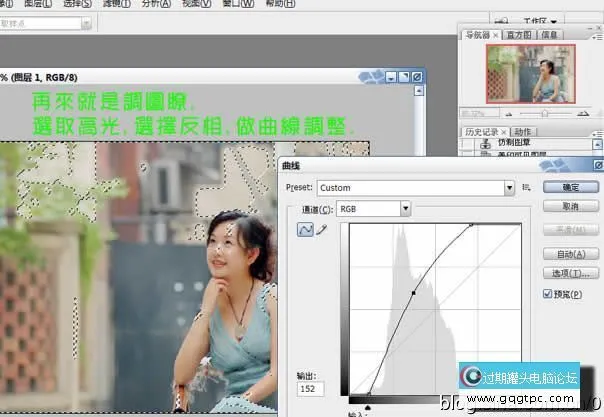Select the pencil draw-curve tool
This screenshot has height=417, width=604.
pos(321,230)
